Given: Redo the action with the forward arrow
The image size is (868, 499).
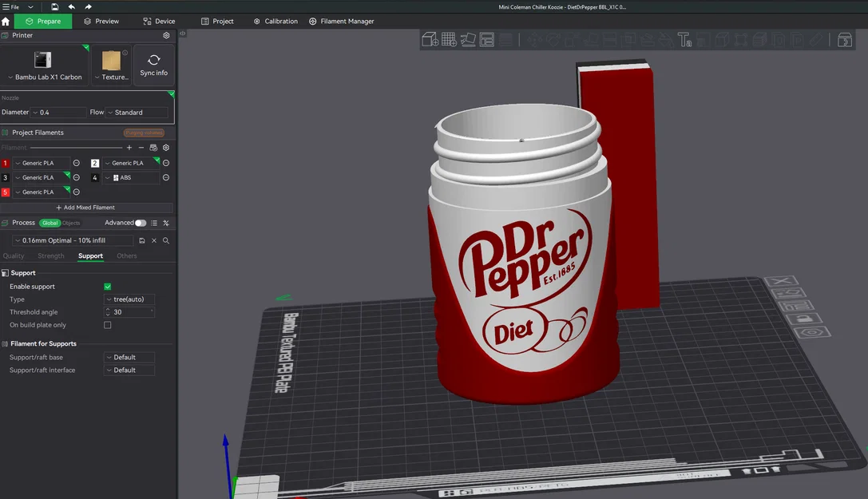Looking at the screenshot, I should tap(88, 6).
